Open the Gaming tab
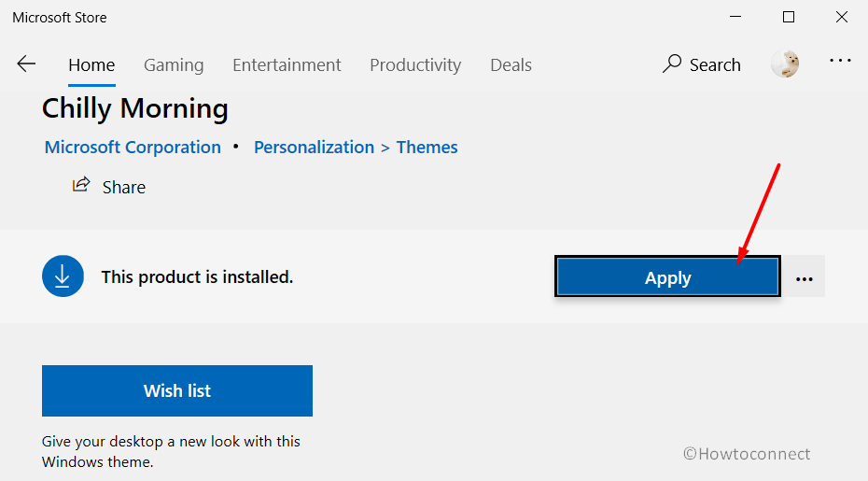The image size is (868, 481). pyautogui.click(x=174, y=65)
